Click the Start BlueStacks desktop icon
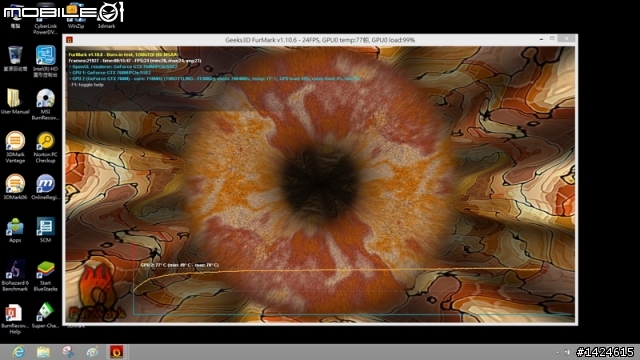 tap(45, 276)
